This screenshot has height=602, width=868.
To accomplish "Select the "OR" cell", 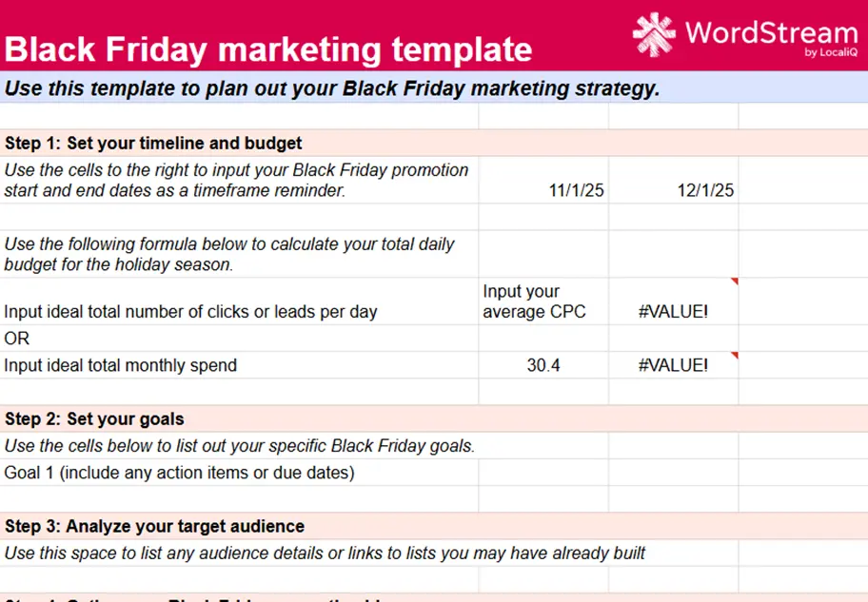I will pos(17,339).
